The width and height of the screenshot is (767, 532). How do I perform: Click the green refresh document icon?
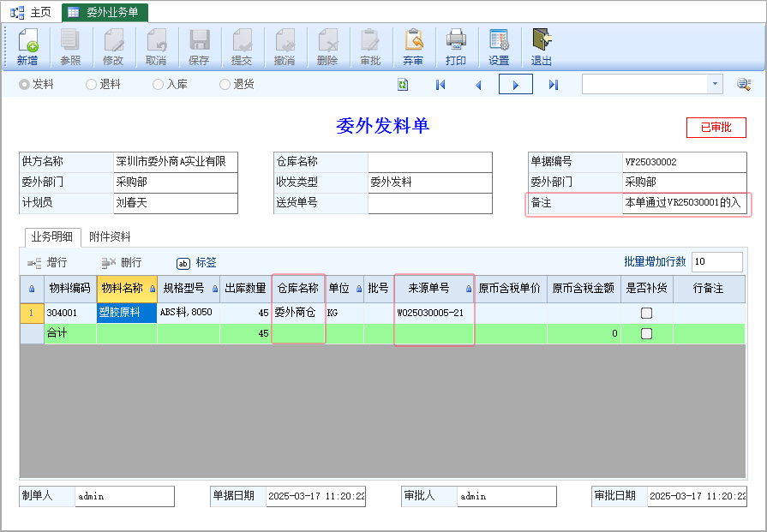(x=403, y=85)
